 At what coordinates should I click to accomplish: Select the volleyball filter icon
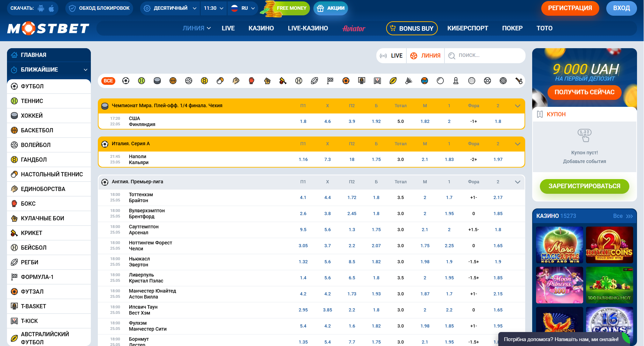189,81
